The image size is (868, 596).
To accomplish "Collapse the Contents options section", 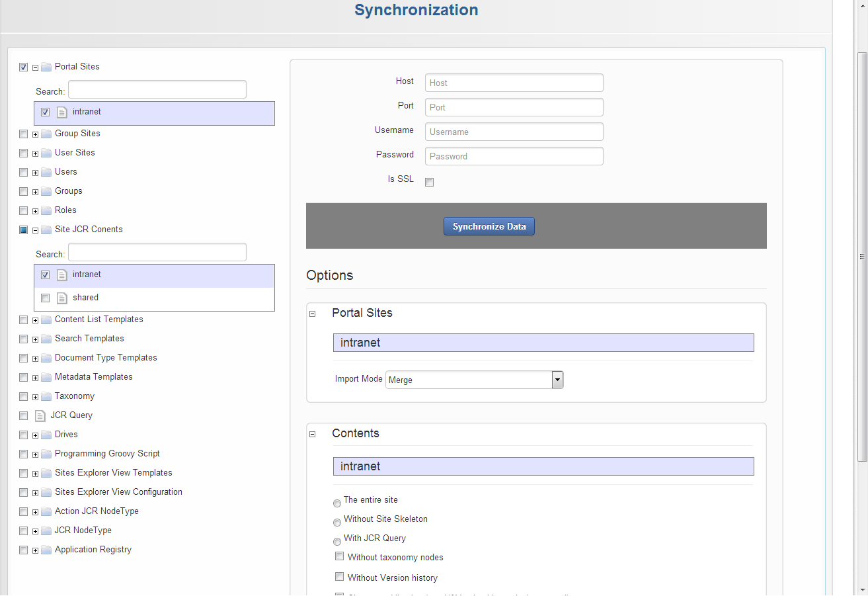I will (313, 435).
